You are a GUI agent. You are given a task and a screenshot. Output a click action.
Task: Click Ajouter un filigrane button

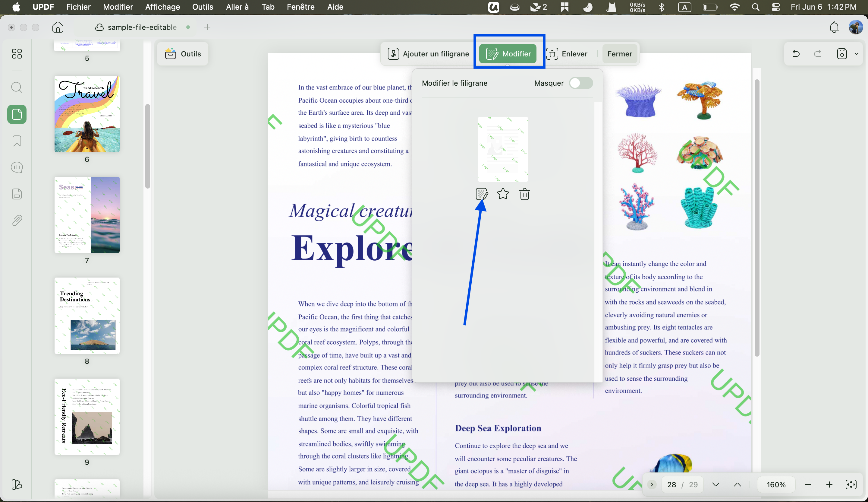tap(429, 54)
